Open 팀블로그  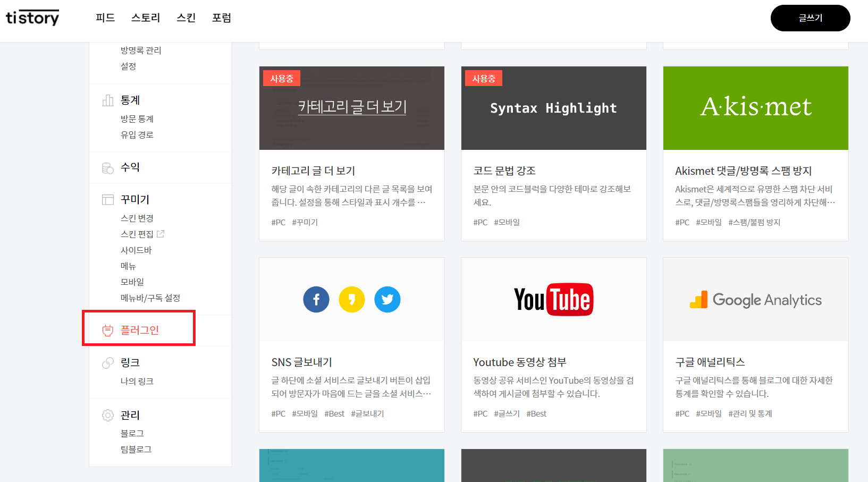[x=136, y=450]
